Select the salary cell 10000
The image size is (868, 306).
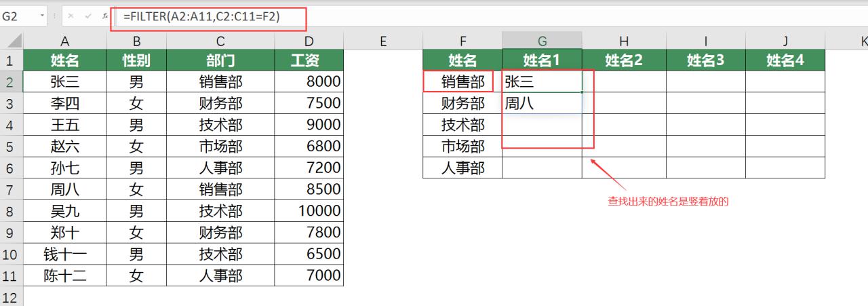(309, 211)
